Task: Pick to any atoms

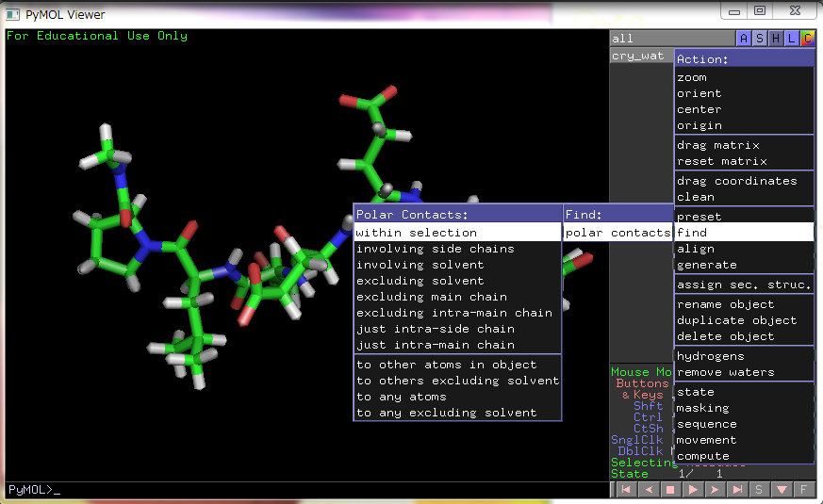Action: pos(457,397)
